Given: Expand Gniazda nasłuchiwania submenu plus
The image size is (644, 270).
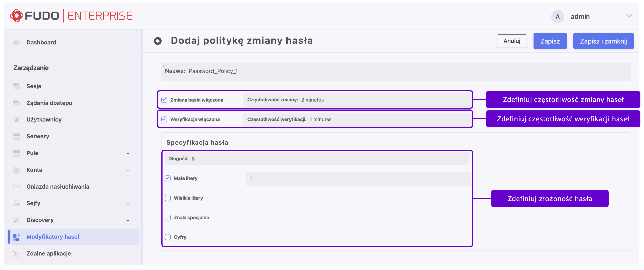Looking at the screenshot, I should click(x=128, y=187).
